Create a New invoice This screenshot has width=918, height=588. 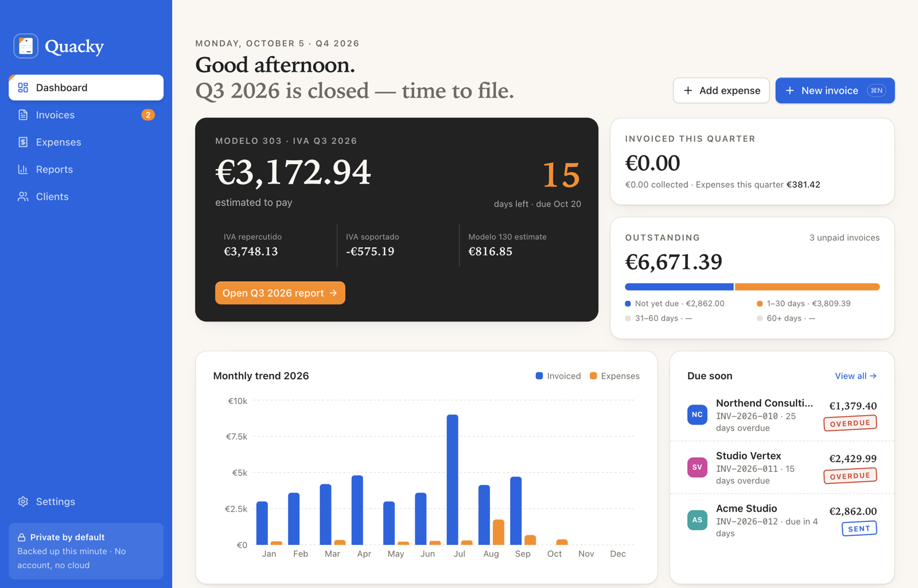[x=835, y=91]
